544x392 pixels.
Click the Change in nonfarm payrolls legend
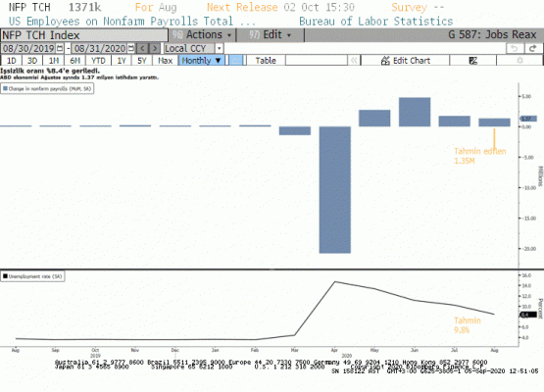coord(47,89)
